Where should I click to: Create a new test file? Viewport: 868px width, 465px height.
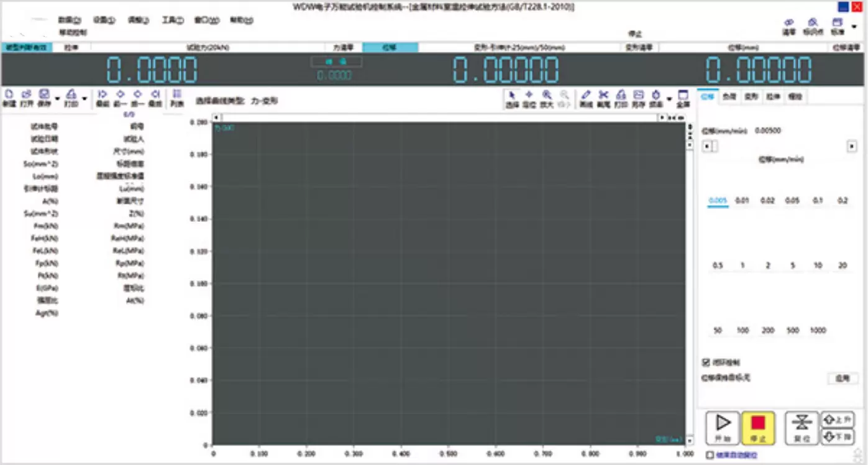8,96
